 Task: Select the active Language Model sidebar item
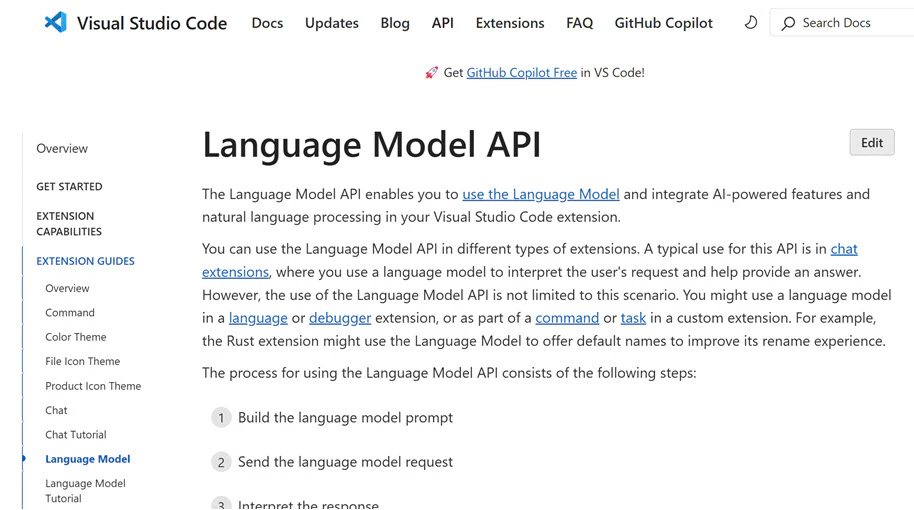(x=87, y=459)
